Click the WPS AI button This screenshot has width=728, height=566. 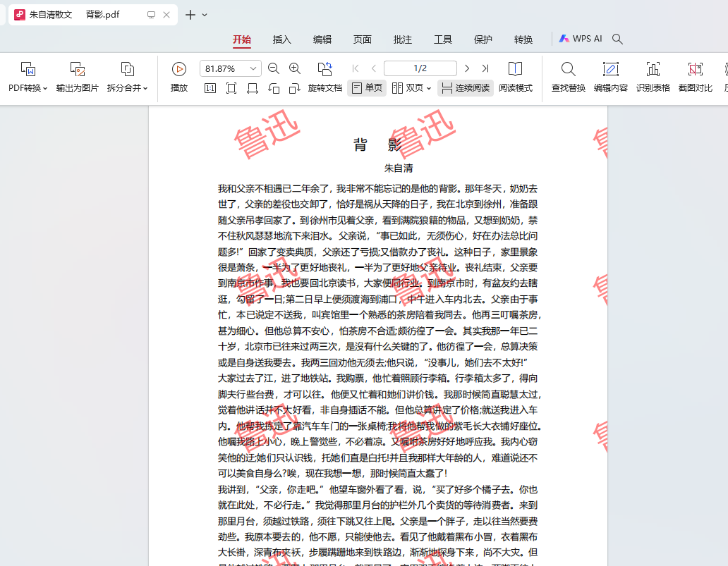pos(581,39)
